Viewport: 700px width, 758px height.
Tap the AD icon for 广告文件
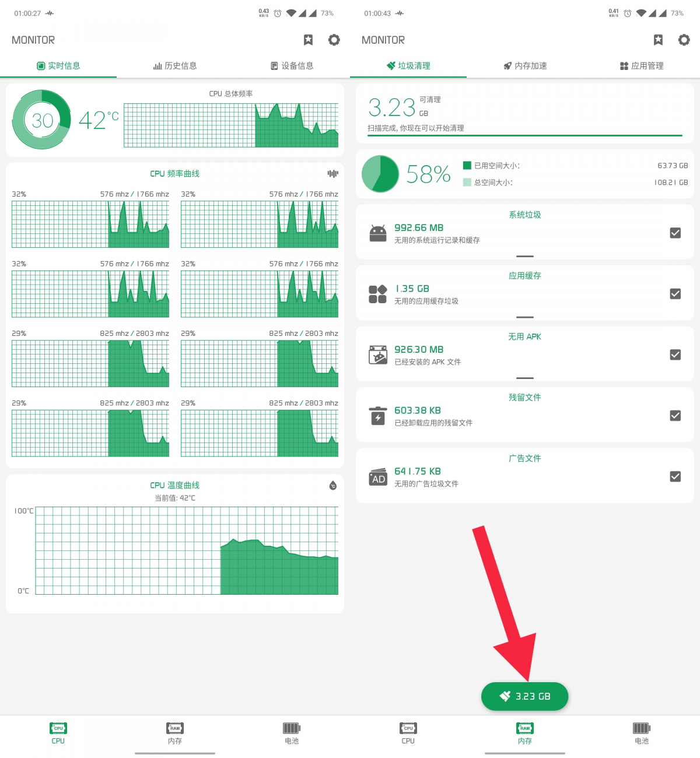[378, 477]
